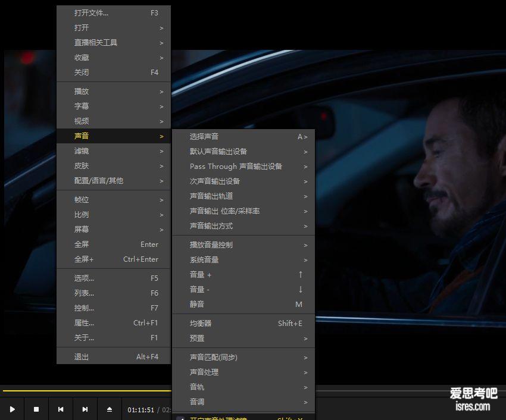Viewport: 506px width, 420px height.
Task: Choose 打开文件... from the context menu
Action: pos(114,13)
